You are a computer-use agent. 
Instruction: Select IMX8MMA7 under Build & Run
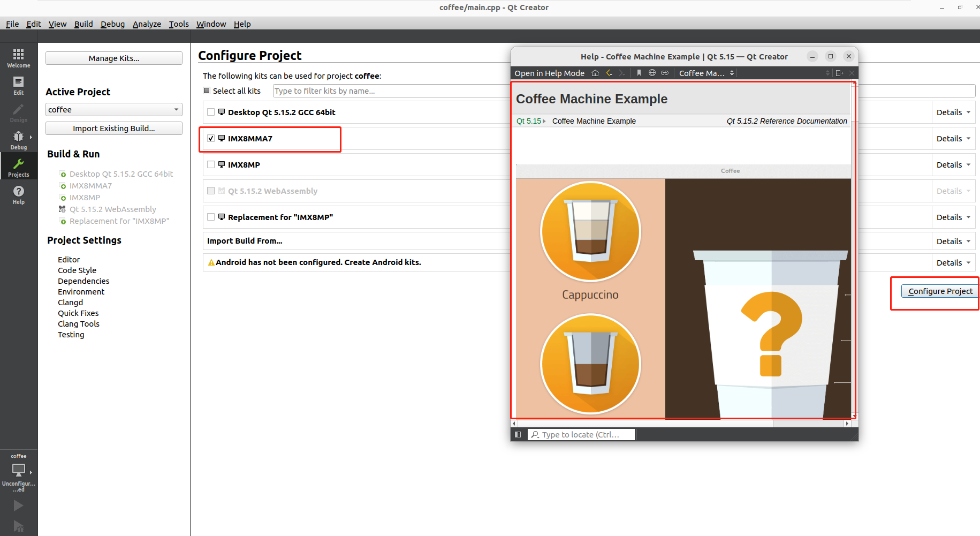90,185
